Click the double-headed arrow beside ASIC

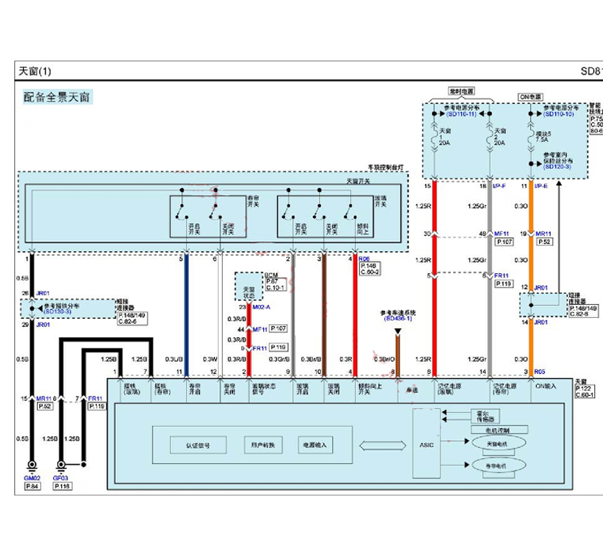pos(383,446)
